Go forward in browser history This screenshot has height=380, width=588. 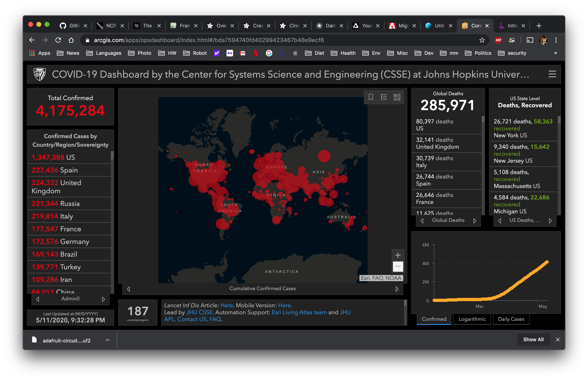click(45, 40)
